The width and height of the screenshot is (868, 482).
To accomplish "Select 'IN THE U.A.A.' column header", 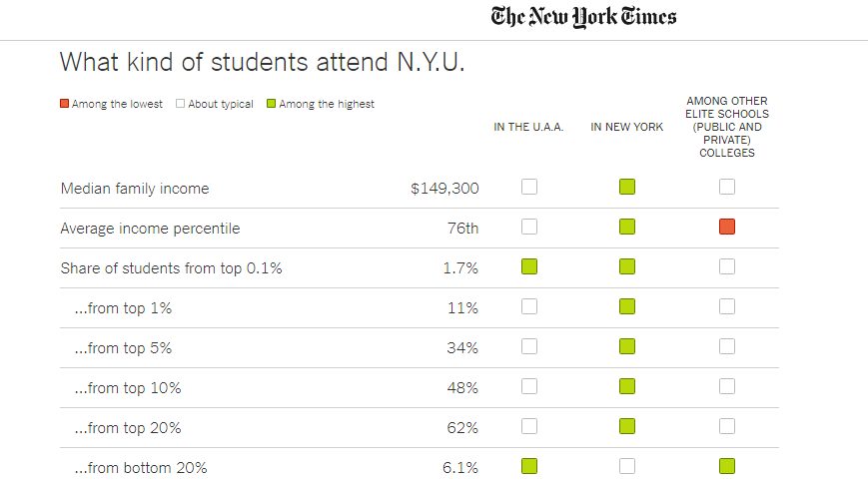I will tap(529, 128).
